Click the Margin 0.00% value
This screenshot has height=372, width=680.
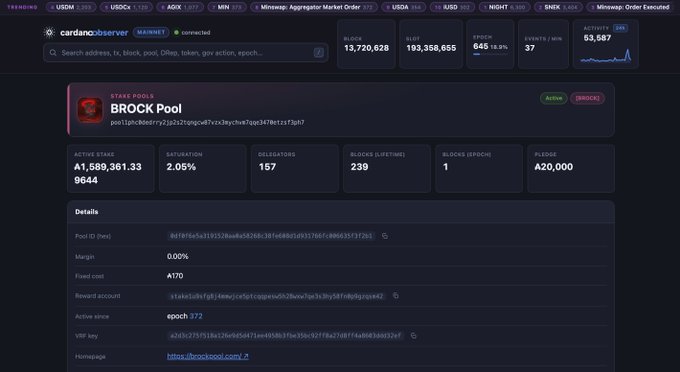[x=178, y=256]
